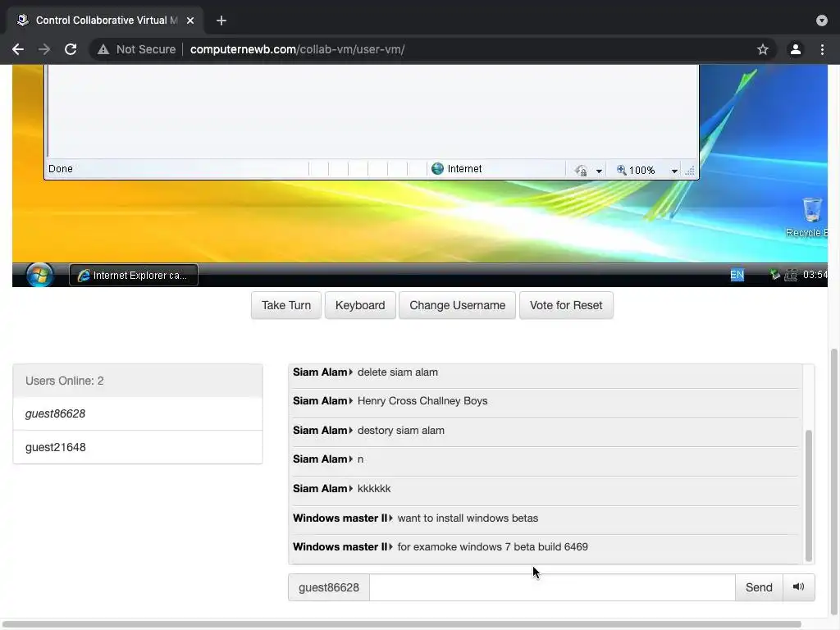
Task: Click the chat message 'delete siam alam'
Action: [x=398, y=372]
